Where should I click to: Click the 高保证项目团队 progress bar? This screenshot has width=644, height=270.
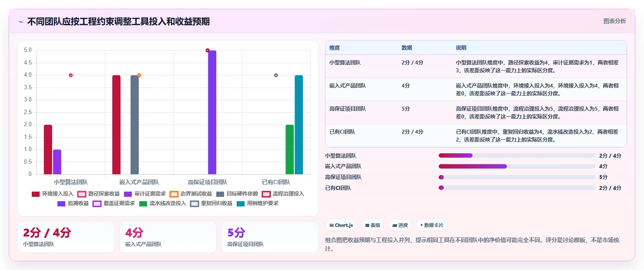(517, 177)
